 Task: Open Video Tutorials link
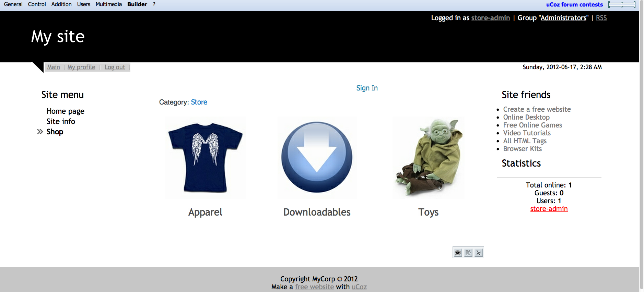tap(527, 133)
